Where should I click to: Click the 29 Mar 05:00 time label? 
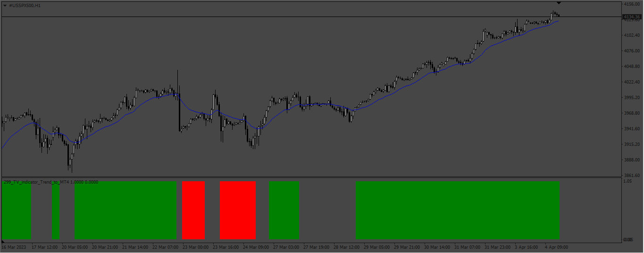click(377, 247)
